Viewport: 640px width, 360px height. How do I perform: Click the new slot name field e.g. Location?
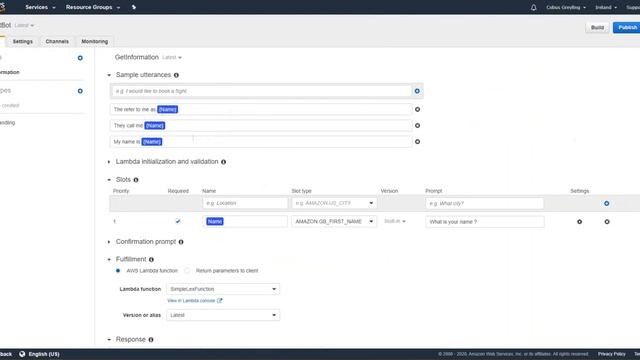[x=245, y=203]
